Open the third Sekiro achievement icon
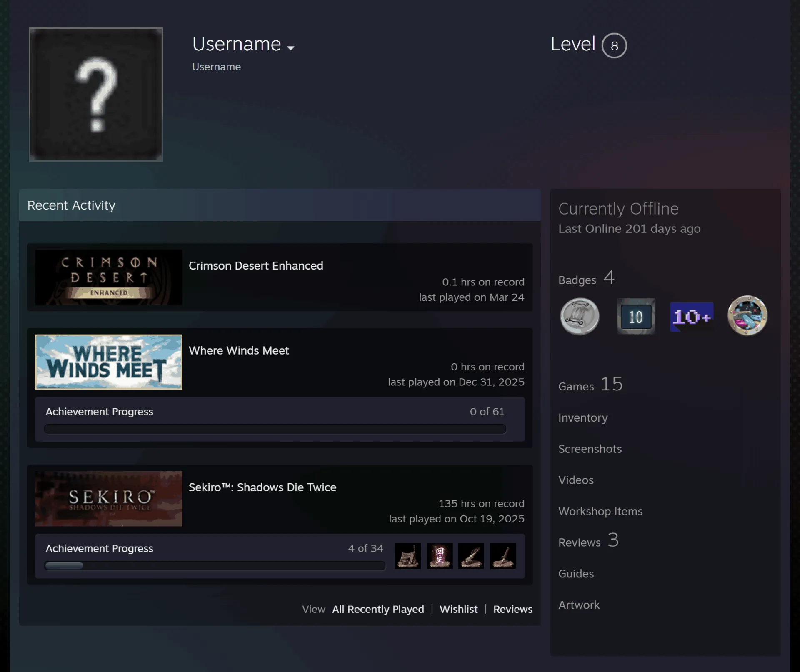 tap(471, 556)
